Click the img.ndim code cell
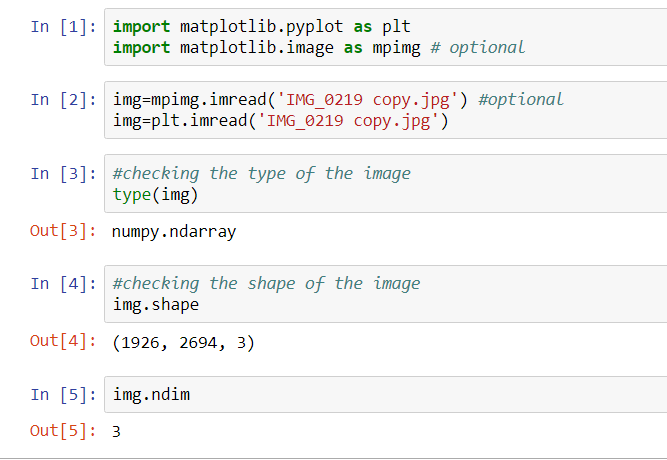 pos(385,394)
